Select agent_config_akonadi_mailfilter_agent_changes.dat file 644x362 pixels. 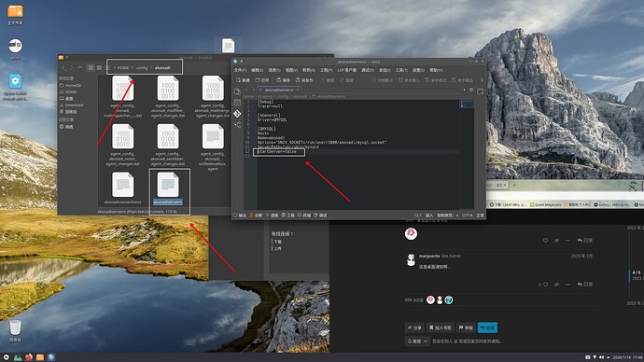[168, 97]
